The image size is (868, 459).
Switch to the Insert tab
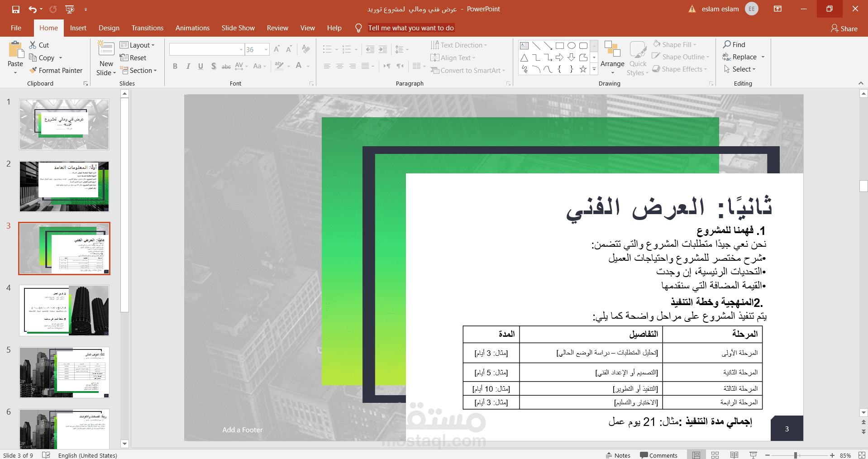click(x=78, y=28)
